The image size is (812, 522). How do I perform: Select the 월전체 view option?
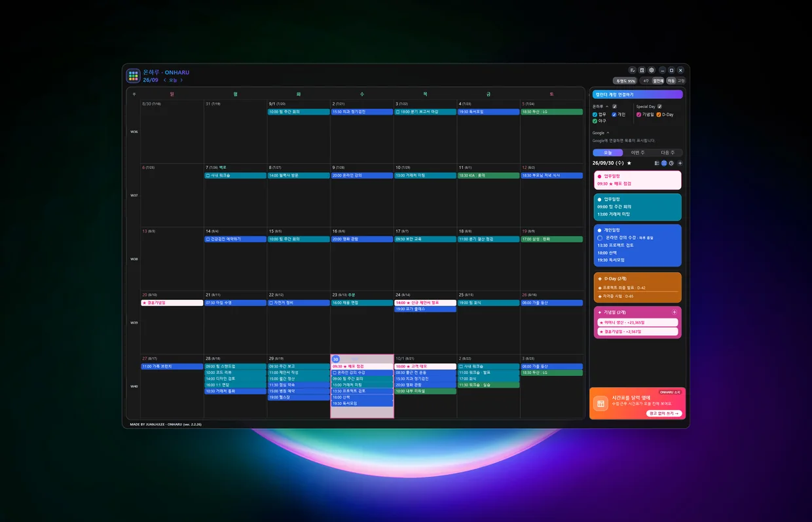click(658, 81)
